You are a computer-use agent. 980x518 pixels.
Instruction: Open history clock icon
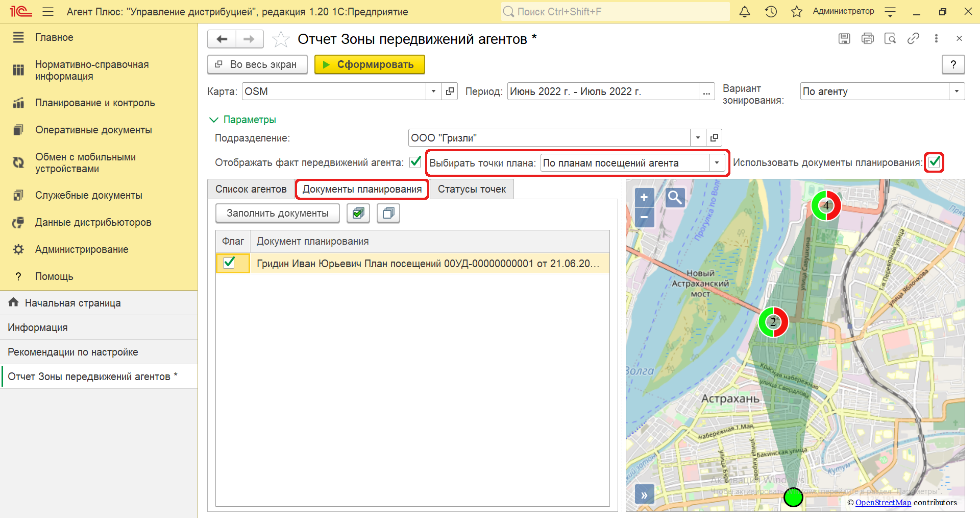pos(771,11)
